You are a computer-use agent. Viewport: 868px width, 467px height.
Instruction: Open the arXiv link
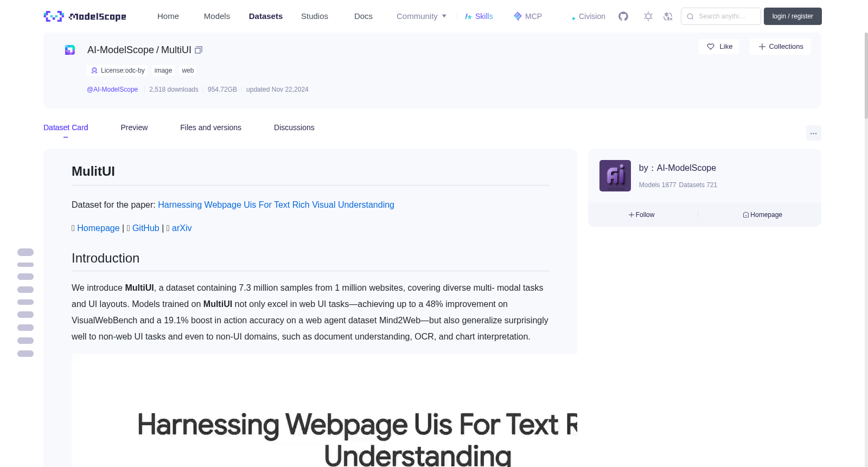tap(182, 228)
